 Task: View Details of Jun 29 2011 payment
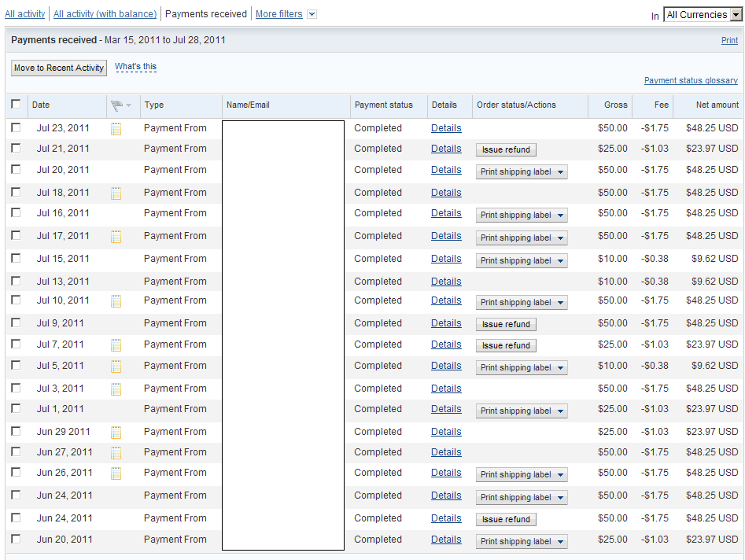point(446,432)
